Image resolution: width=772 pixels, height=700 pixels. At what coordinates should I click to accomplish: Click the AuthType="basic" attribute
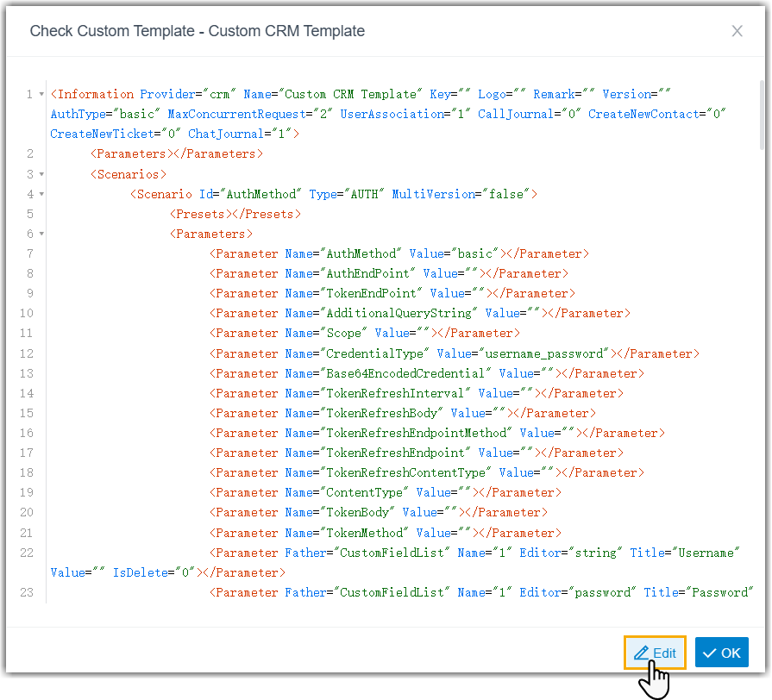[x=105, y=114]
